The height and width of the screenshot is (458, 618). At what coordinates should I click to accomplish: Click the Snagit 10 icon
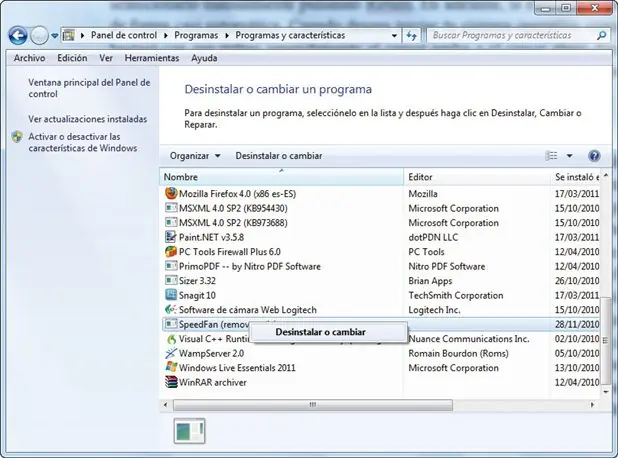171,295
